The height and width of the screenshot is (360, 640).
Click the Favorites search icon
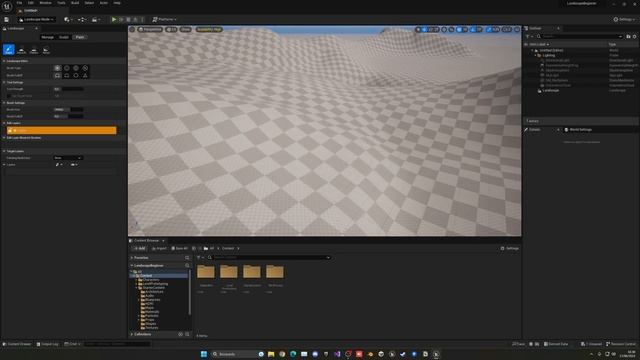[187, 258]
